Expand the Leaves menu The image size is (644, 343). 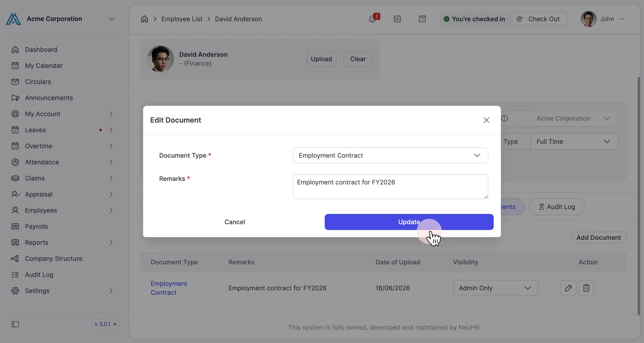[63, 130]
